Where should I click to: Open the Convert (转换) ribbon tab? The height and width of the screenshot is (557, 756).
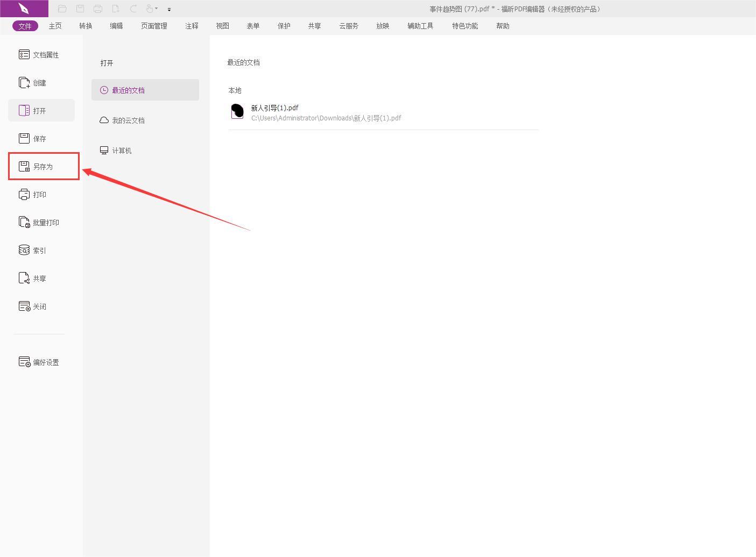click(x=86, y=26)
